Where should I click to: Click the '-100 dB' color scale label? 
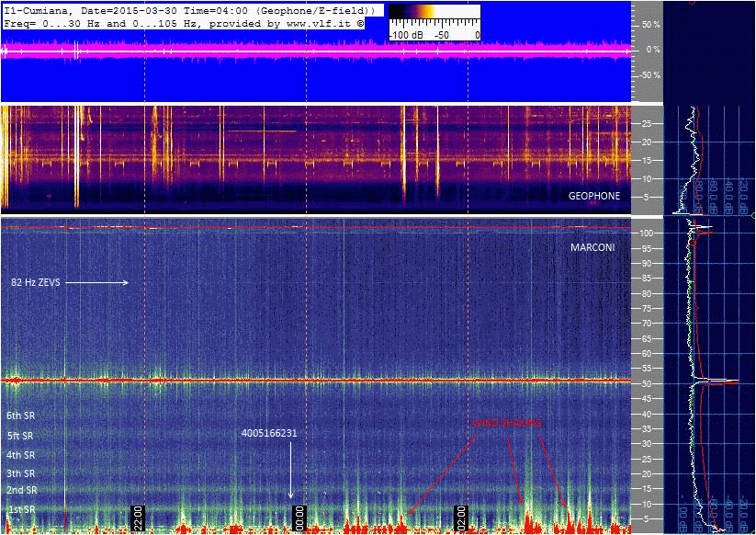pos(406,35)
